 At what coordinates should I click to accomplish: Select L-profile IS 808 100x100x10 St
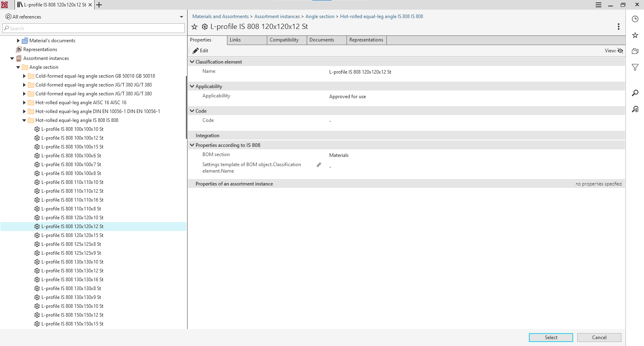pyautogui.click(x=72, y=129)
